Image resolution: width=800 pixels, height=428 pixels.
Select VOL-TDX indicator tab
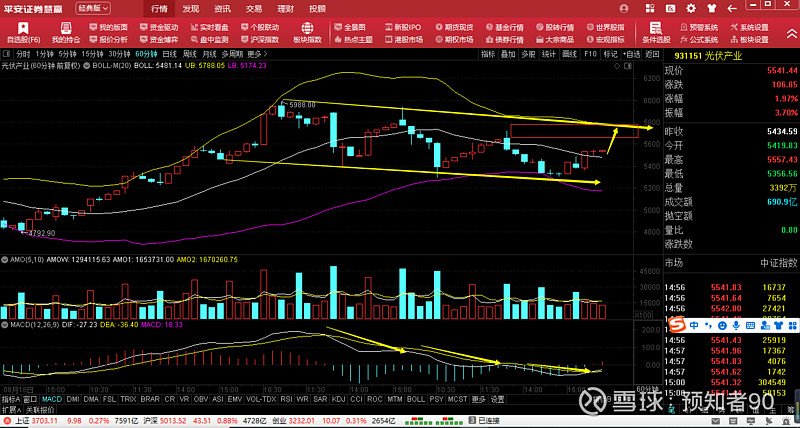pos(259,399)
